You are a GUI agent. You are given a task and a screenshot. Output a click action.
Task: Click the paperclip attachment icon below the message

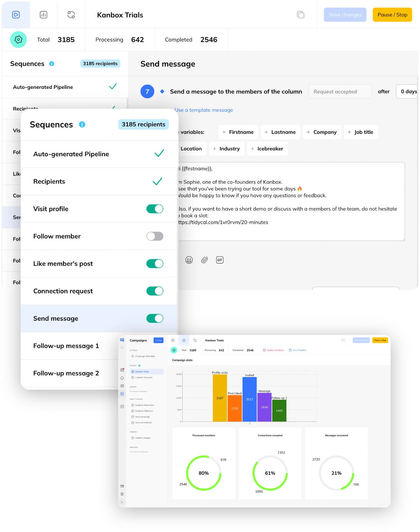[x=204, y=260]
